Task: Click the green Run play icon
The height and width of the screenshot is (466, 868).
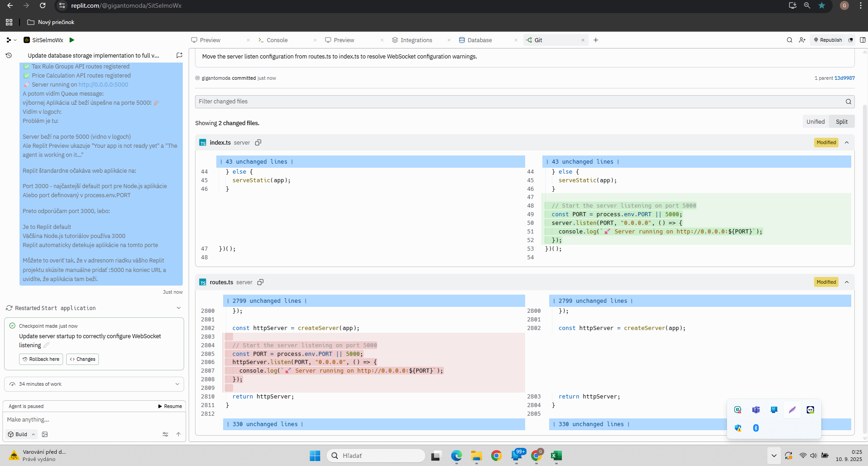Action: pos(72,40)
